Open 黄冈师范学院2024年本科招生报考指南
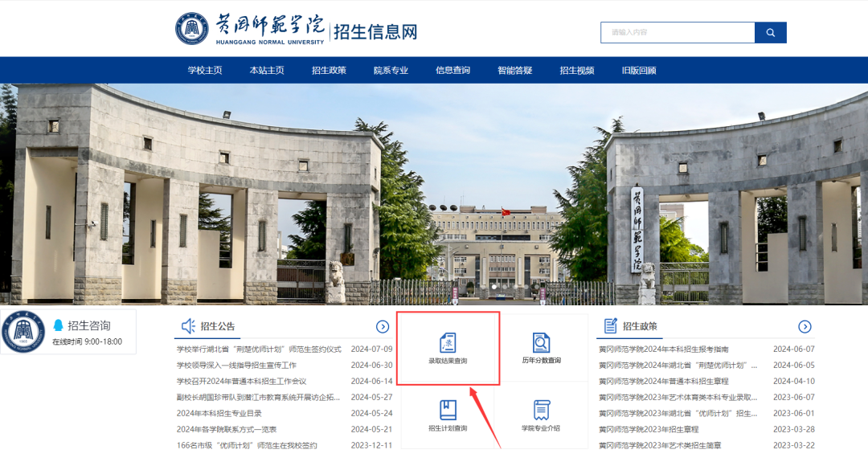 coord(664,350)
